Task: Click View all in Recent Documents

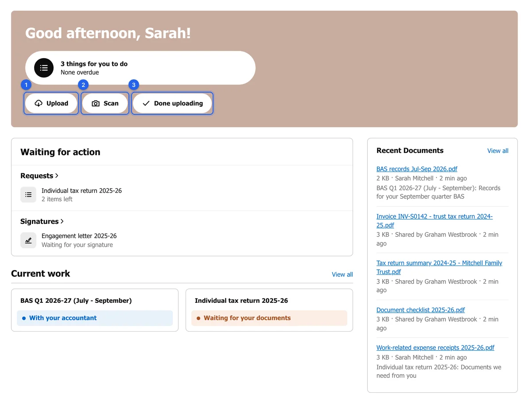Action: coord(498,151)
